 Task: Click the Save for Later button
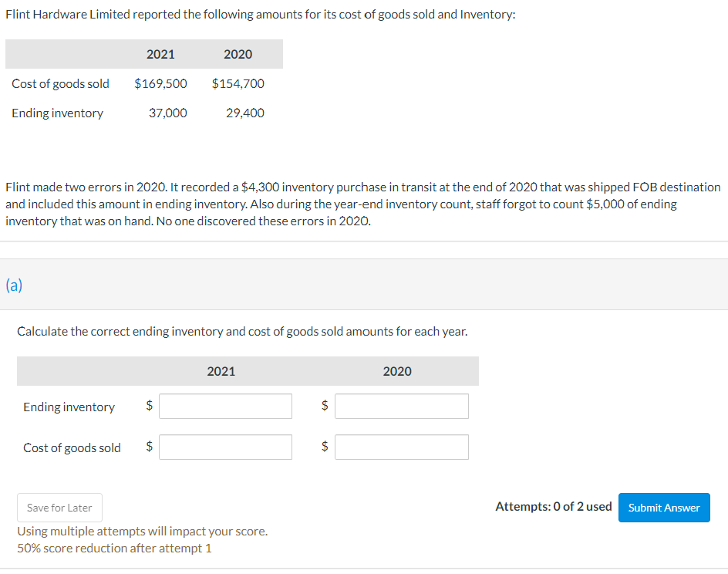(59, 508)
